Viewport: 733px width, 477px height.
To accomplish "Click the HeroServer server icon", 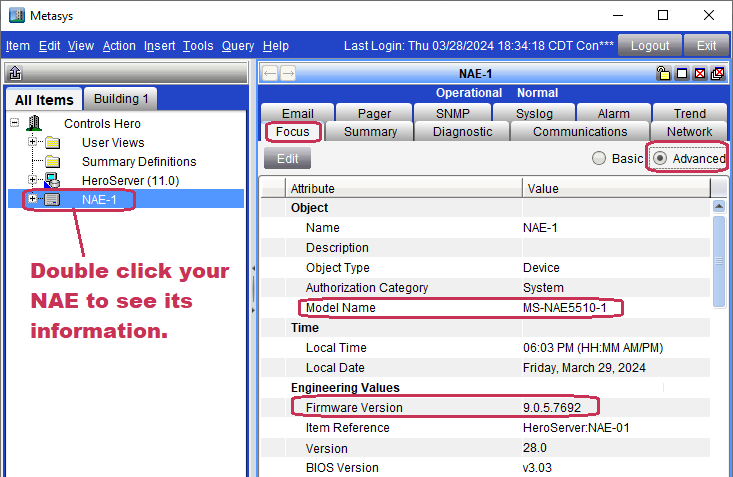I will pos(52,181).
